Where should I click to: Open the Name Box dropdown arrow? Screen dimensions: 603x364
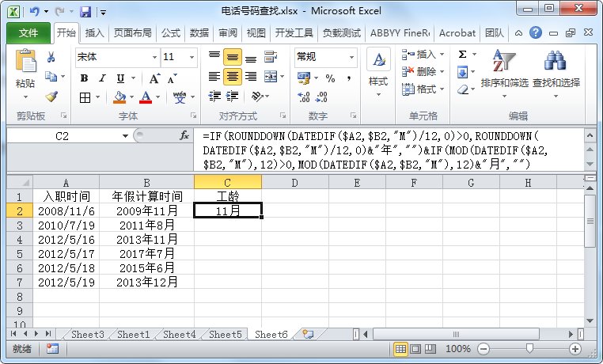[x=125, y=136]
